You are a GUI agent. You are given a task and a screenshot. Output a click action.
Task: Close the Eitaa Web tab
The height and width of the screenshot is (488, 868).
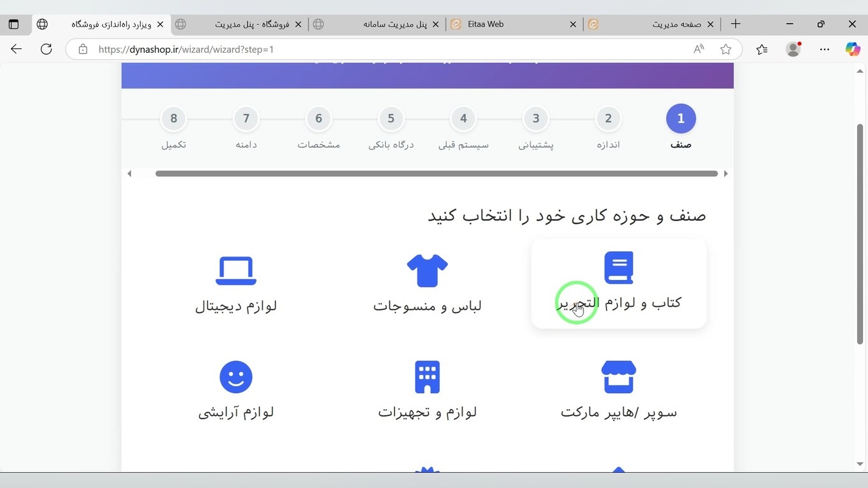573,24
